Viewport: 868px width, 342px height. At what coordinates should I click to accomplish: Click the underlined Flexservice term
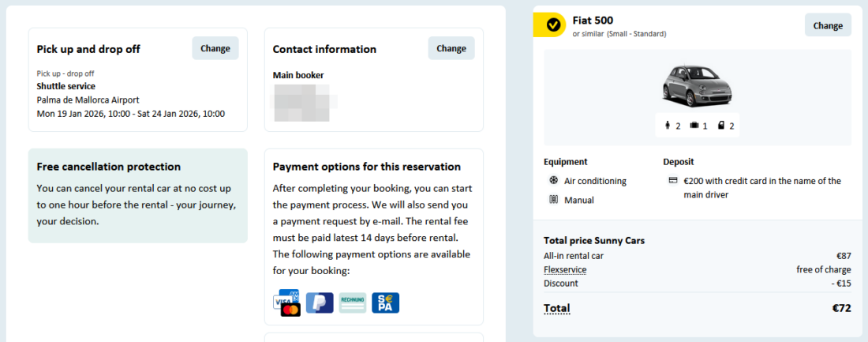coord(565,269)
